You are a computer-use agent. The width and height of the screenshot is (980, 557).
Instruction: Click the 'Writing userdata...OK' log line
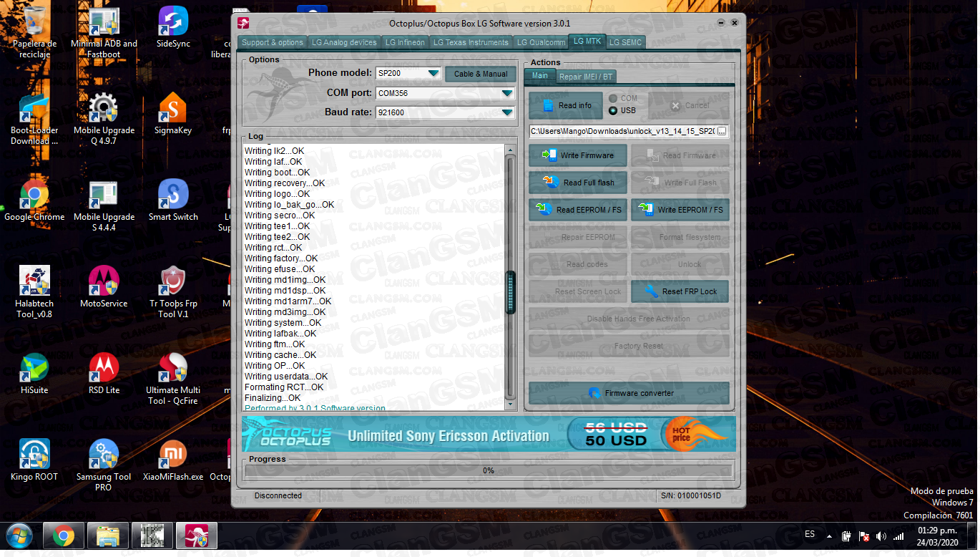point(286,376)
